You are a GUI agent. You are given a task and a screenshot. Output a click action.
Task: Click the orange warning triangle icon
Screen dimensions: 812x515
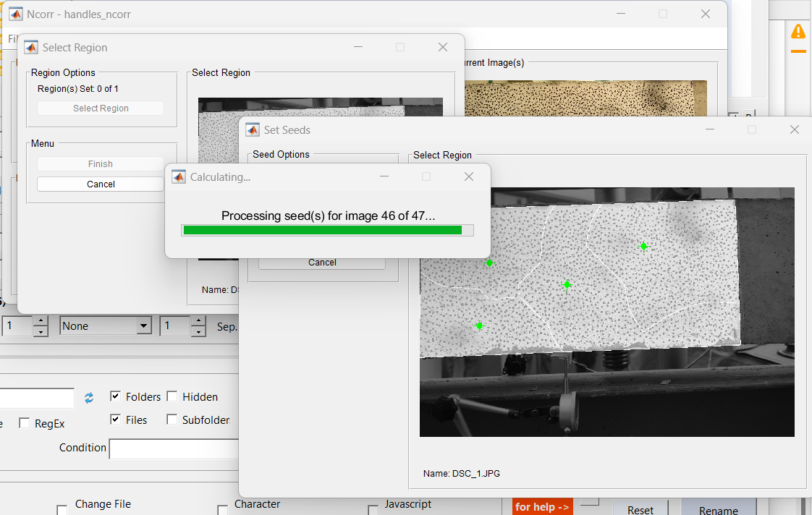[798, 32]
